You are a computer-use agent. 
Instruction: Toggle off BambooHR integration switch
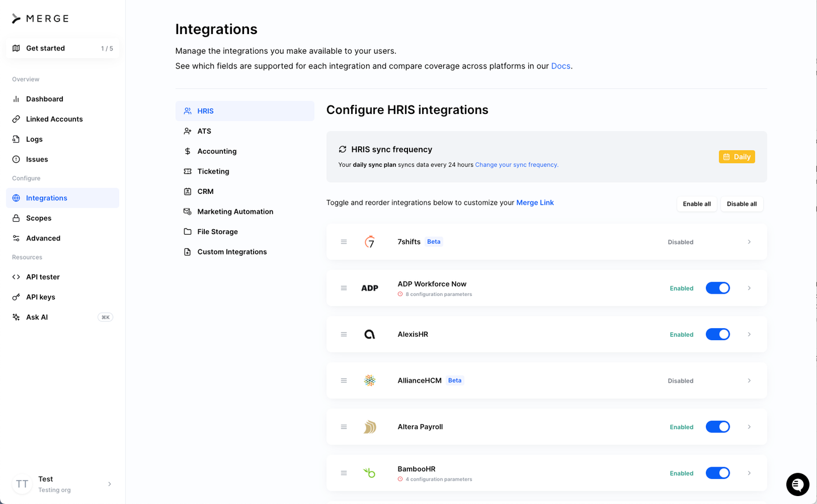718,473
